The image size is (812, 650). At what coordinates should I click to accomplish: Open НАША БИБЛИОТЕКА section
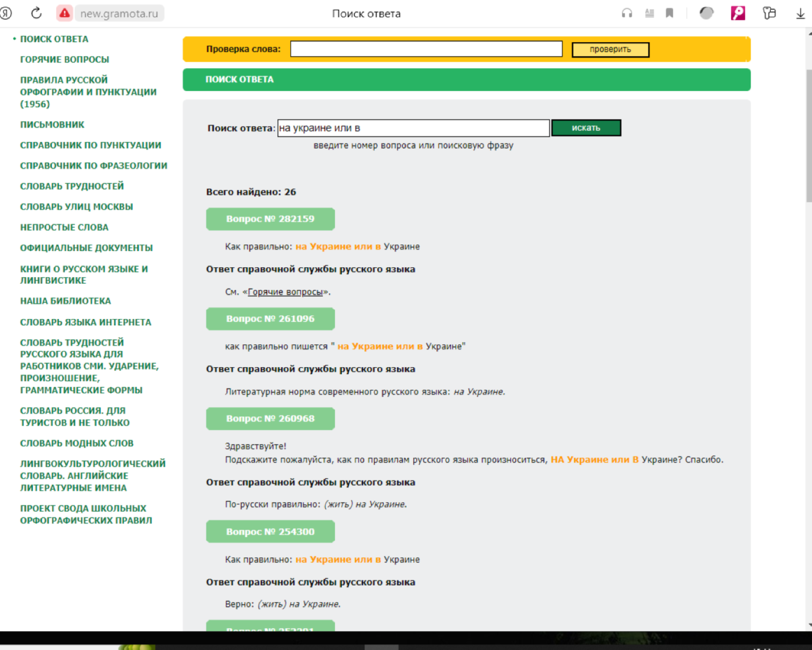65,301
